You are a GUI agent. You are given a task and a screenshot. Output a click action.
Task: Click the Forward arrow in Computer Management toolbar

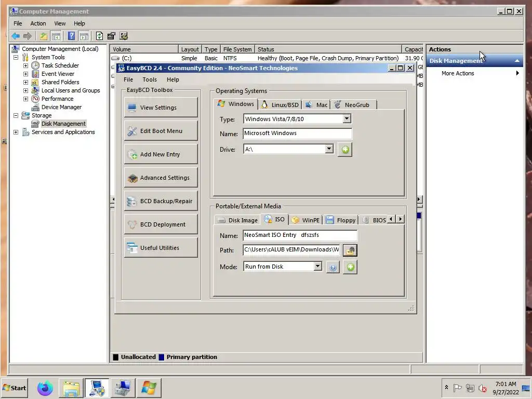[28, 36]
